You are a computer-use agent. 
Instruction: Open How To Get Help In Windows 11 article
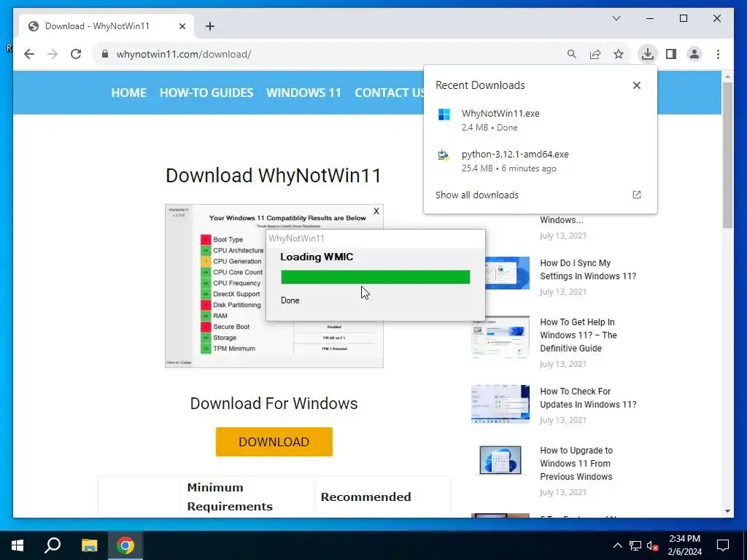click(x=578, y=335)
